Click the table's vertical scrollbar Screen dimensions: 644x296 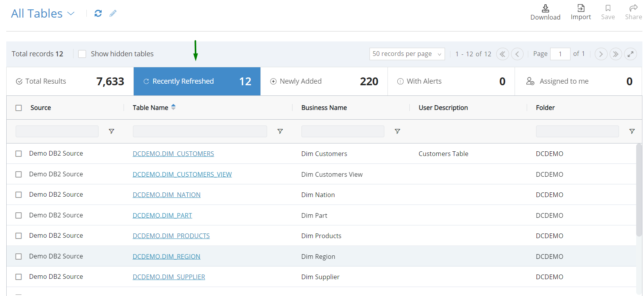[639, 190]
